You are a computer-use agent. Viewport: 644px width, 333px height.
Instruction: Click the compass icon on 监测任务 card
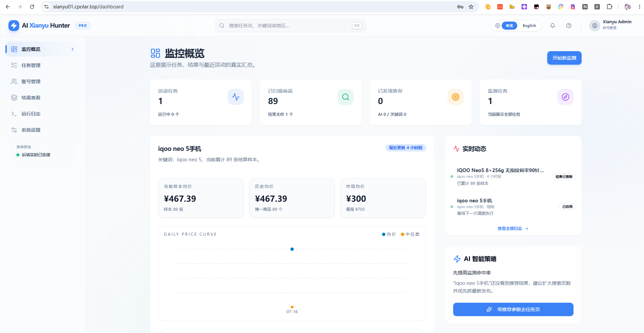(x=565, y=97)
